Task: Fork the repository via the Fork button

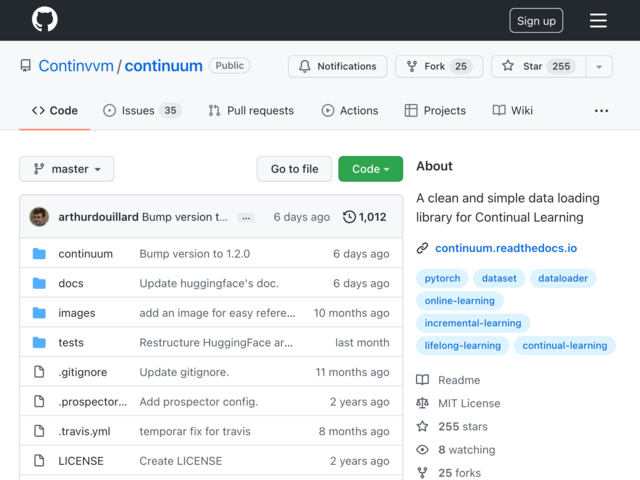Action: tap(439, 66)
